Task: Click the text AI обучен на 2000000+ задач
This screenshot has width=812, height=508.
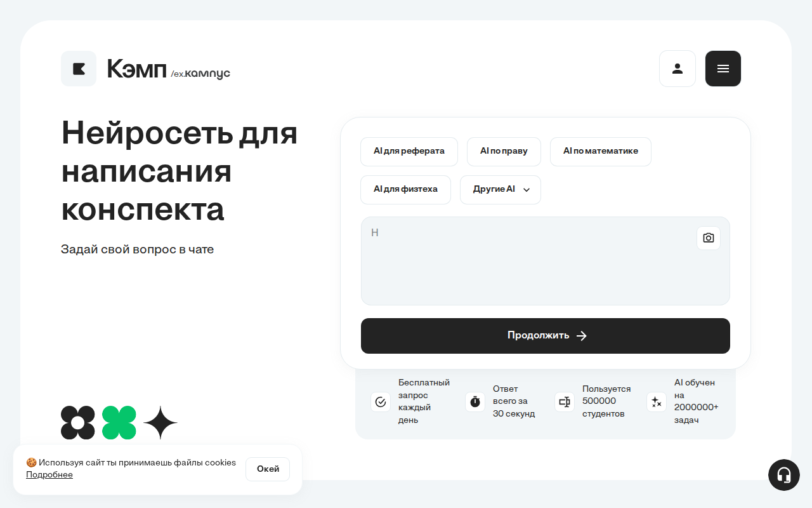Action: [x=697, y=401]
